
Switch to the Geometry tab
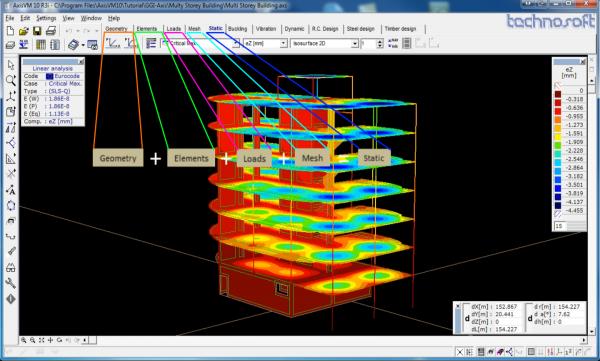(116, 29)
